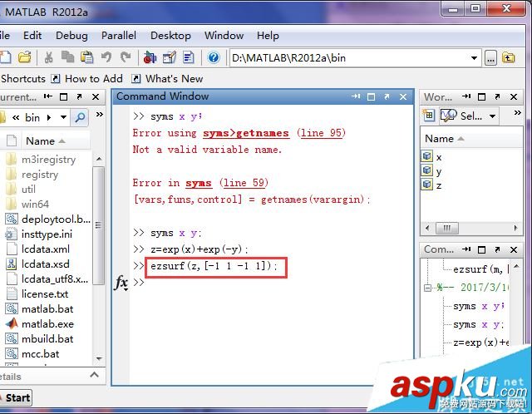Screen dimensions: 532x414
Task: Click the Redo arrow icon
Action: 126,57
